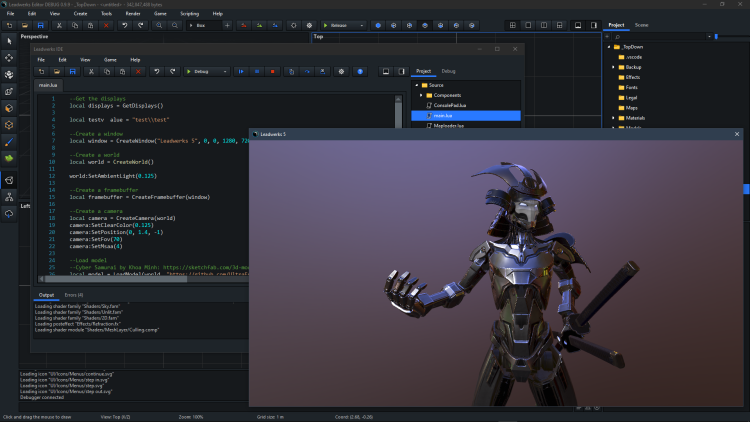The width and height of the screenshot is (750, 422).
Task: Click the blue Help icon in IDE toolbar
Action: [358, 71]
